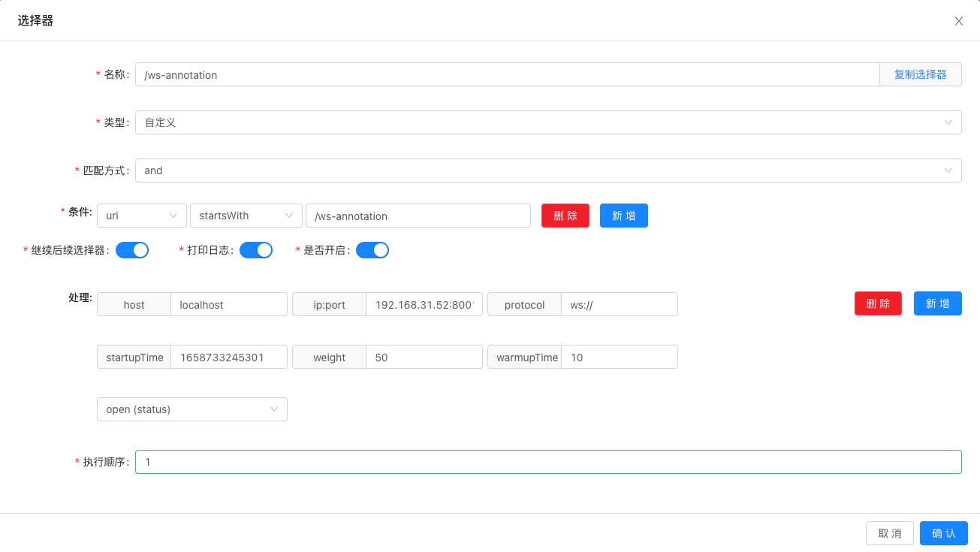
Task: Click the 名称 input field
Action: [x=507, y=74]
